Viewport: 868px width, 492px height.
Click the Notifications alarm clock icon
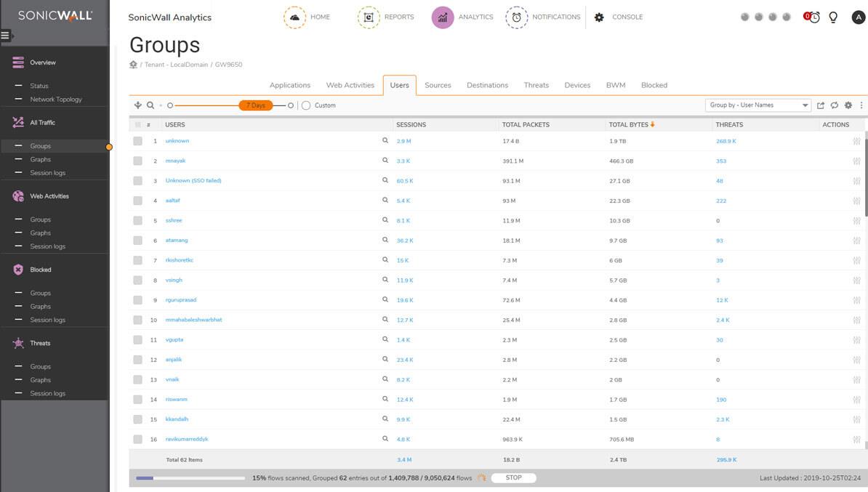click(x=516, y=17)
